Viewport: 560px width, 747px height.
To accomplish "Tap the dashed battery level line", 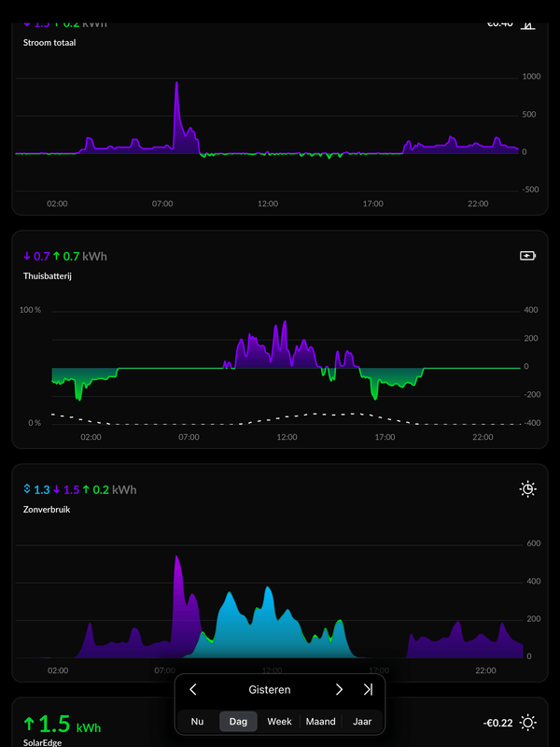I will 286,419.
